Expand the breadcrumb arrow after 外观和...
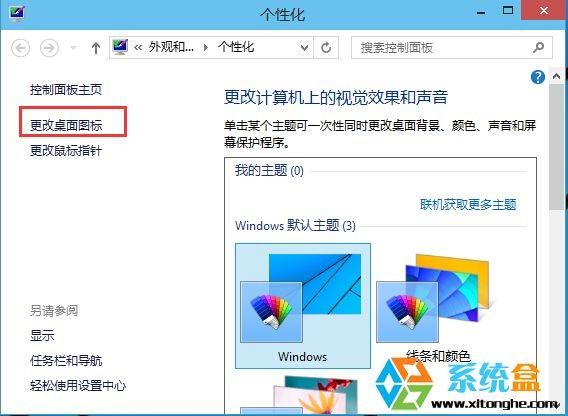 tap(206, 47)
